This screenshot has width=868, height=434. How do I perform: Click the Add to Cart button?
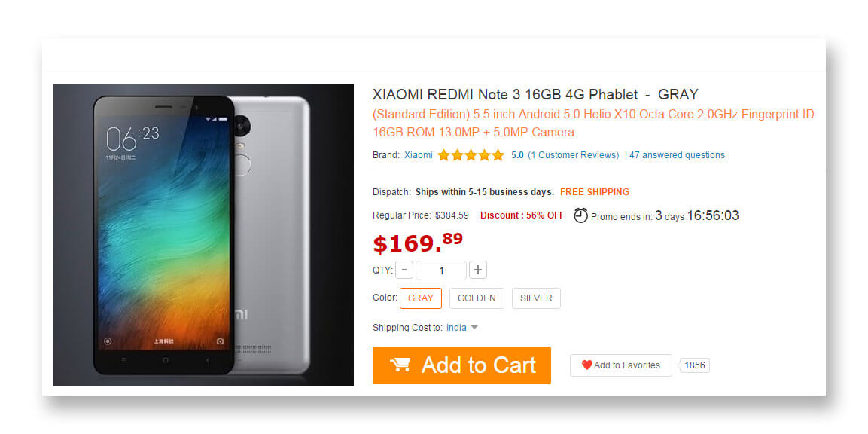[x=461, y=365]
